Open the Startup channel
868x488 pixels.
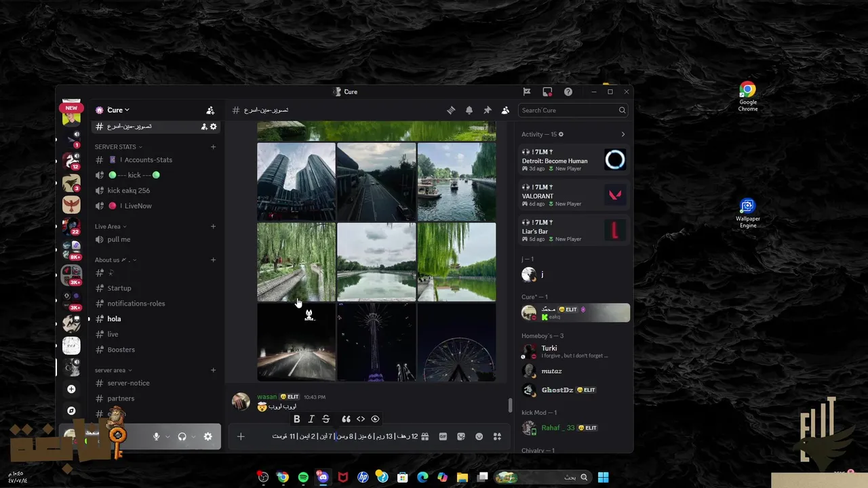tap(156, 288)
